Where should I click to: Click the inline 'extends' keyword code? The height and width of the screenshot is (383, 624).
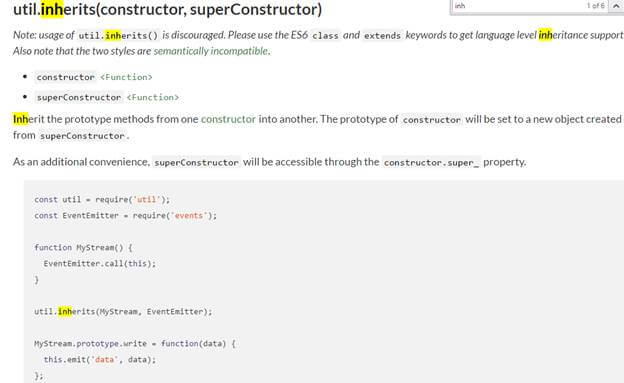tap(382, 36)
